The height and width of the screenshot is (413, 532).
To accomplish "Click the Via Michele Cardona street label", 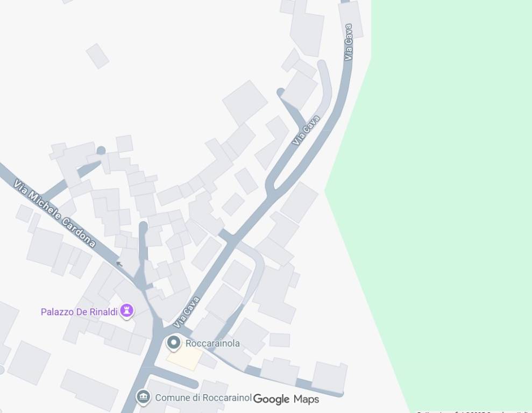I will (55, 213).
